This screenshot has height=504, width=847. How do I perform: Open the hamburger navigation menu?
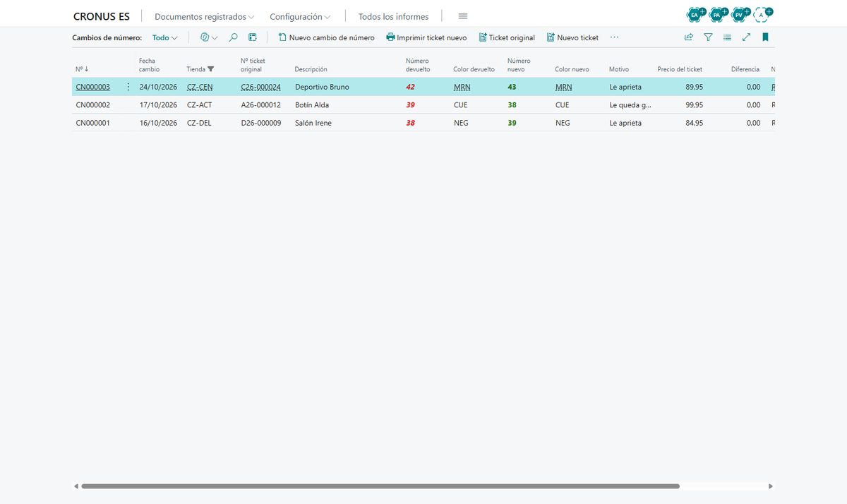(463, 16)
